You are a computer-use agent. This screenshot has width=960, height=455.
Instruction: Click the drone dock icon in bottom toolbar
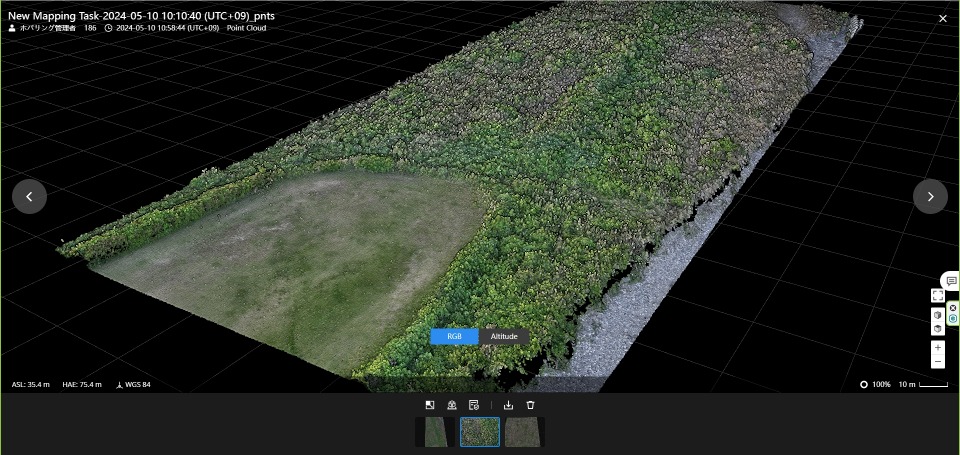click(x=452, y=405)
